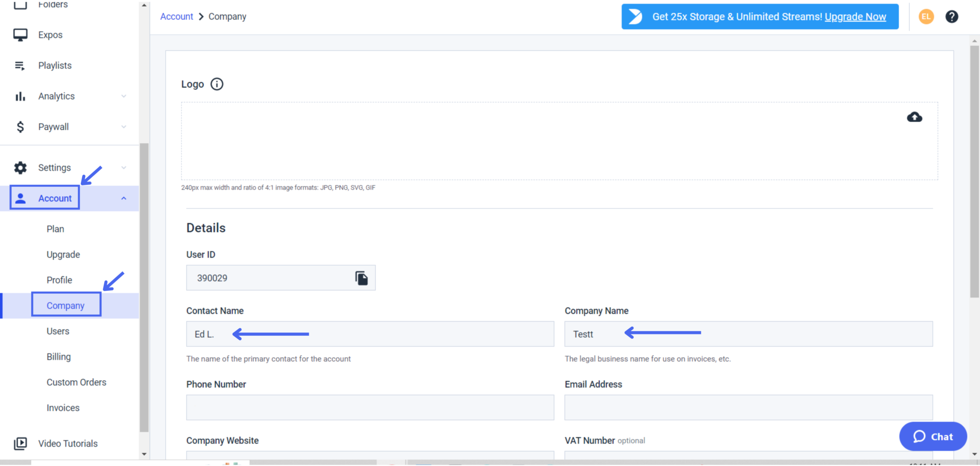The height and width of the screenshot is (466, 980).
Task: Click the copy icon next to User ID
Action: pos(360,278)
